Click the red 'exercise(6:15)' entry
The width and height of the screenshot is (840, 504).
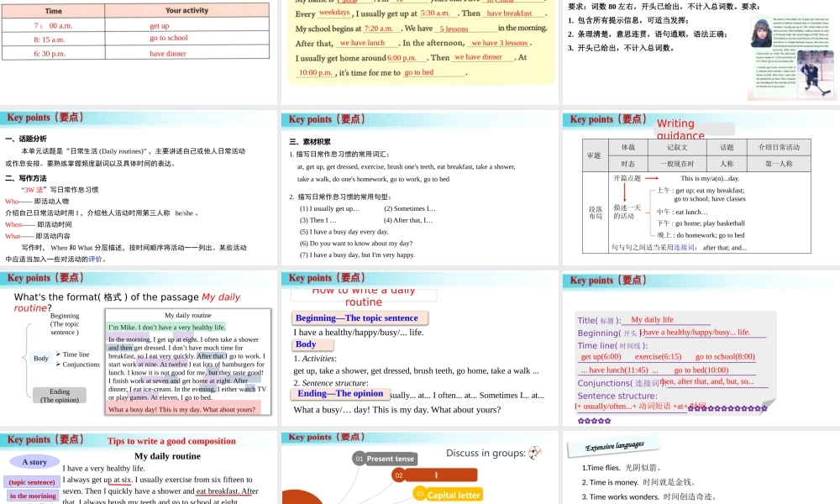pyautogui.click(x=658, y=357)
